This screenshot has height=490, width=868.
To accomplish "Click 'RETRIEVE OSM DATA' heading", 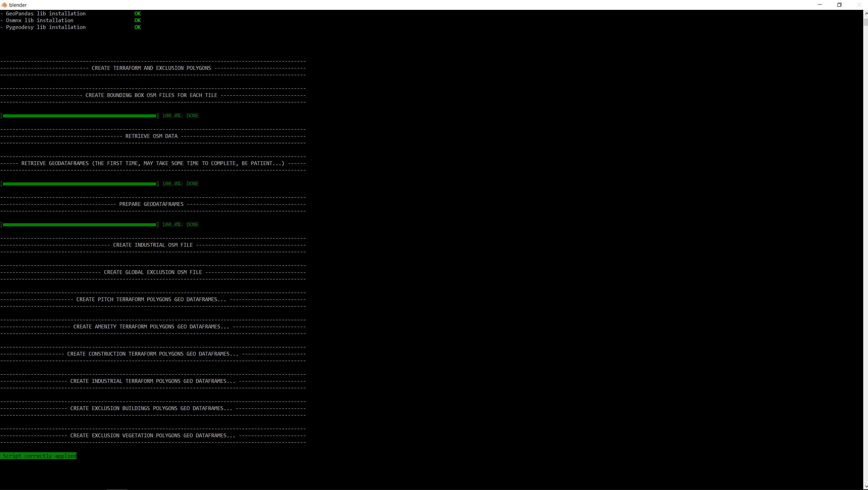I will point(152,136).
